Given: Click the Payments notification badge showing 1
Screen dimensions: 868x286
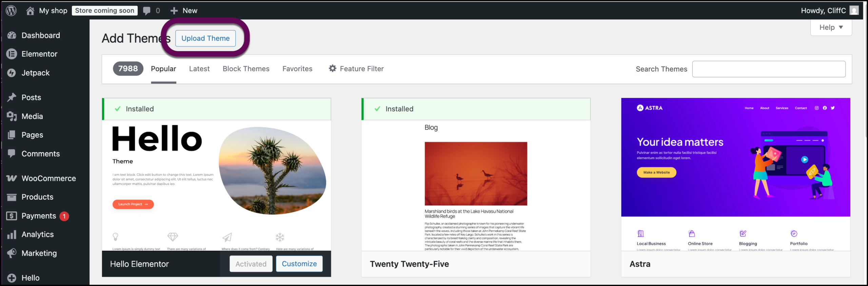Looking at the screenshot, I should 64,216.
